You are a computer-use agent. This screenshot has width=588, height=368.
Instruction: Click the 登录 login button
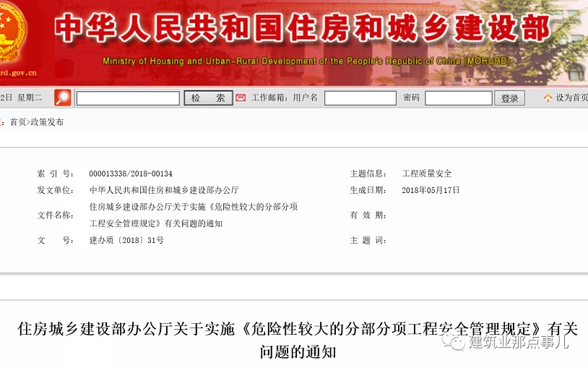coord(509,98)
